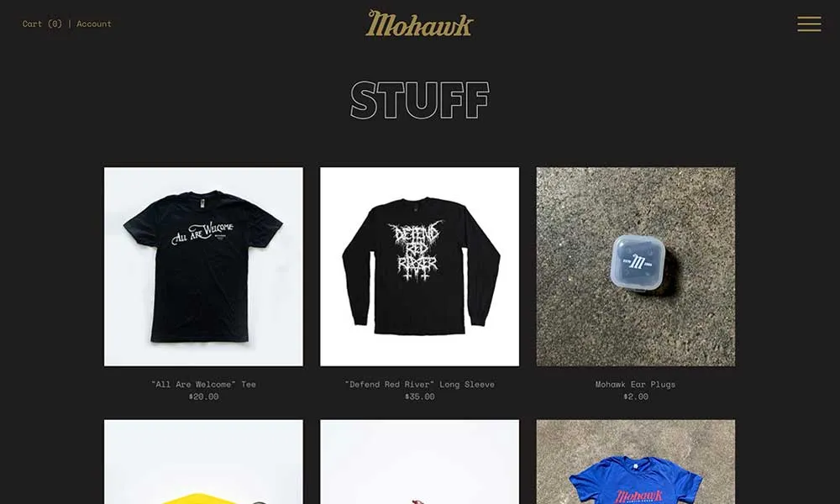The image size is (840, 504).
Task: Open the yellow item product thumbnail
Action: [x=203, y=462]
